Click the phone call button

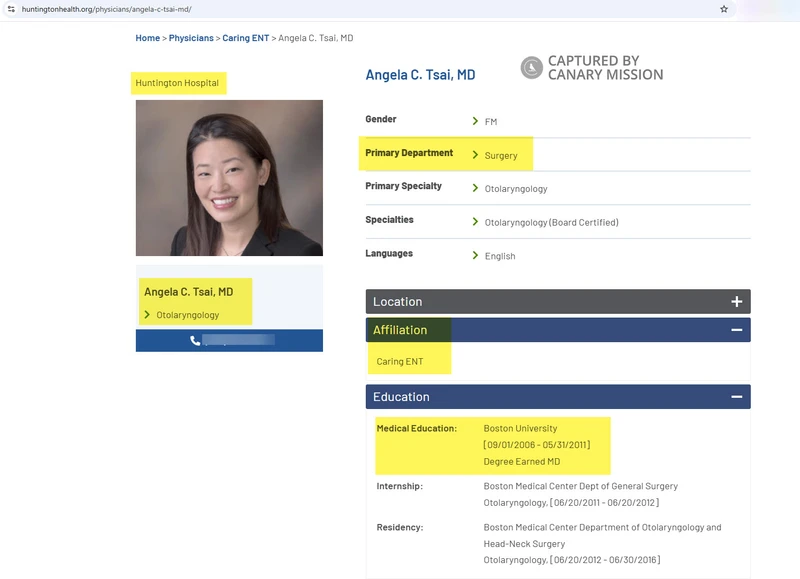click(229, 340)
